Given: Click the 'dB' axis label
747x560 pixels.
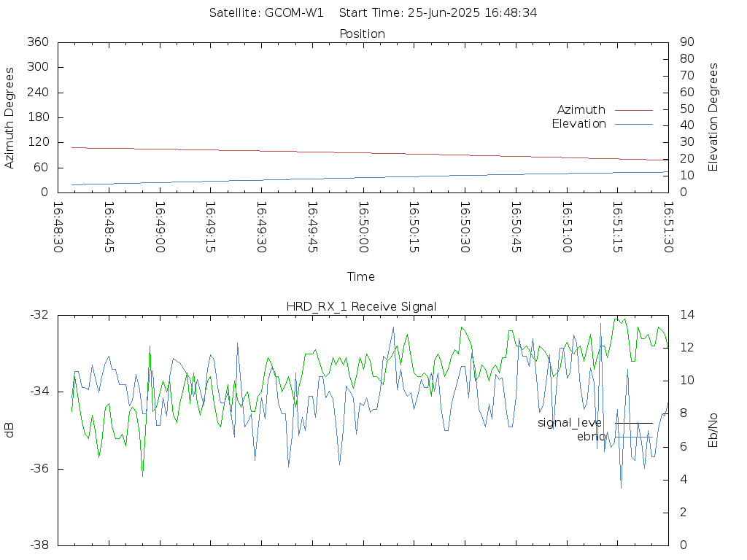Looking at the screenshot, I should point(9,430).
